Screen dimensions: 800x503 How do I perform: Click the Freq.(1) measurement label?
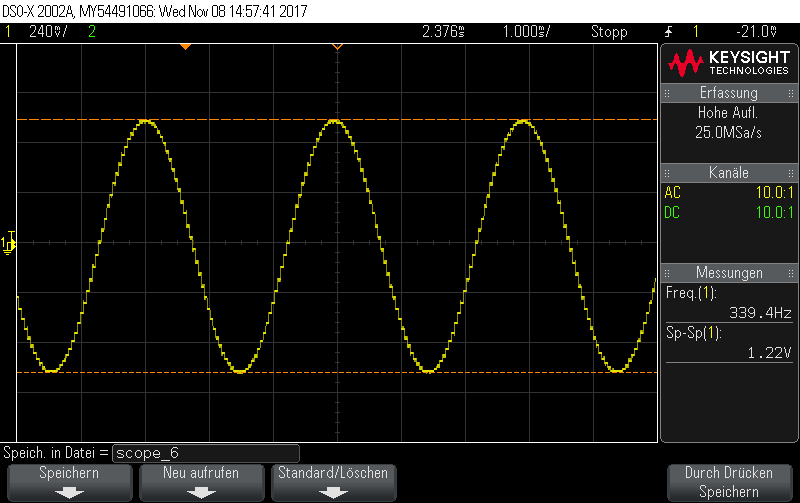click(691, 293)
